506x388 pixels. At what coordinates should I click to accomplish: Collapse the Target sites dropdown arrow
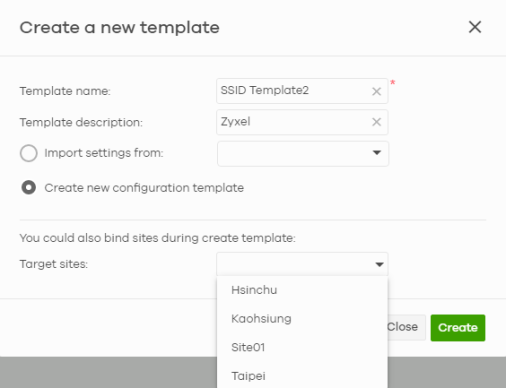[379, 264]
